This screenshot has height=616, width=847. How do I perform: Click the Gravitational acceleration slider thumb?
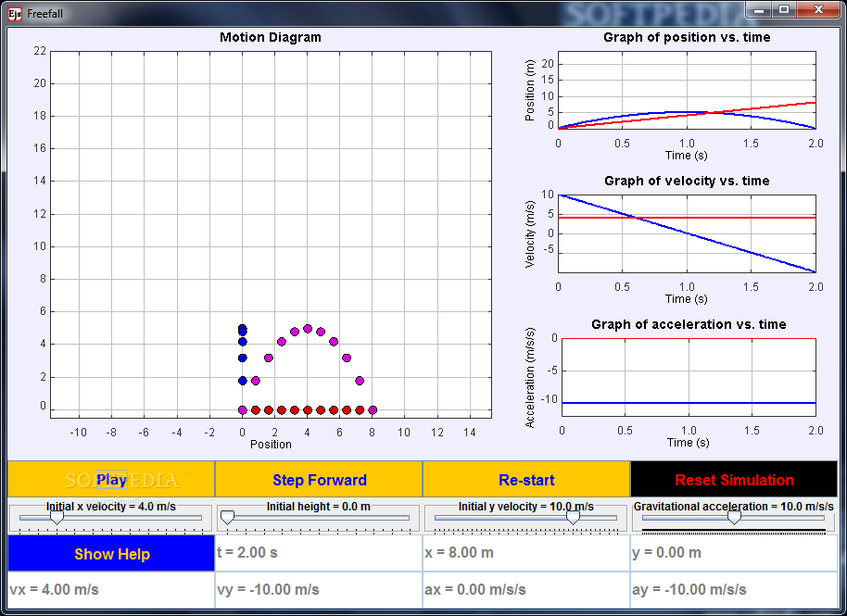pyautogui.click(x=734, y=518)
